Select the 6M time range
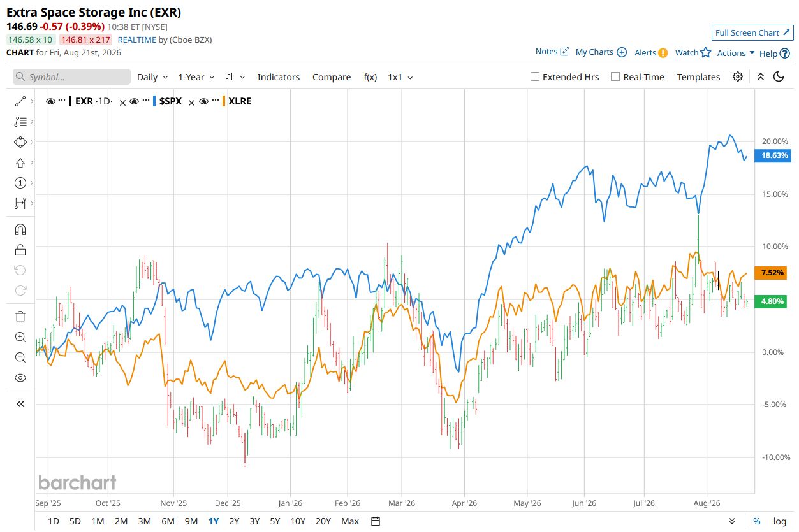The height and width of the screenshot is (532, 799). (168, 521)
